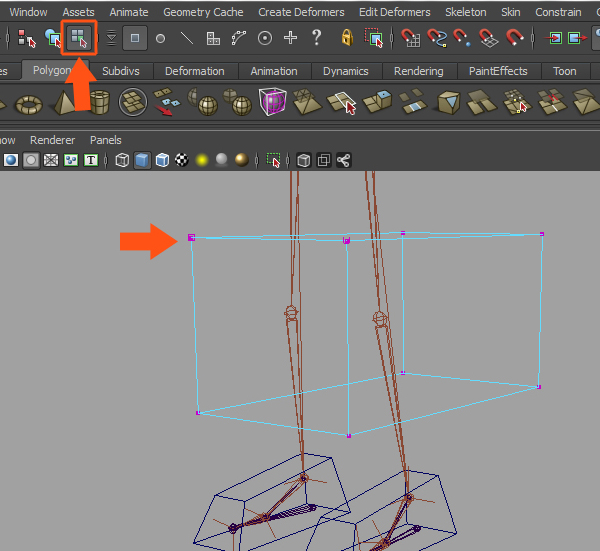
Task: Toggle the parm points circle mask
Action: tap(161, 39)
